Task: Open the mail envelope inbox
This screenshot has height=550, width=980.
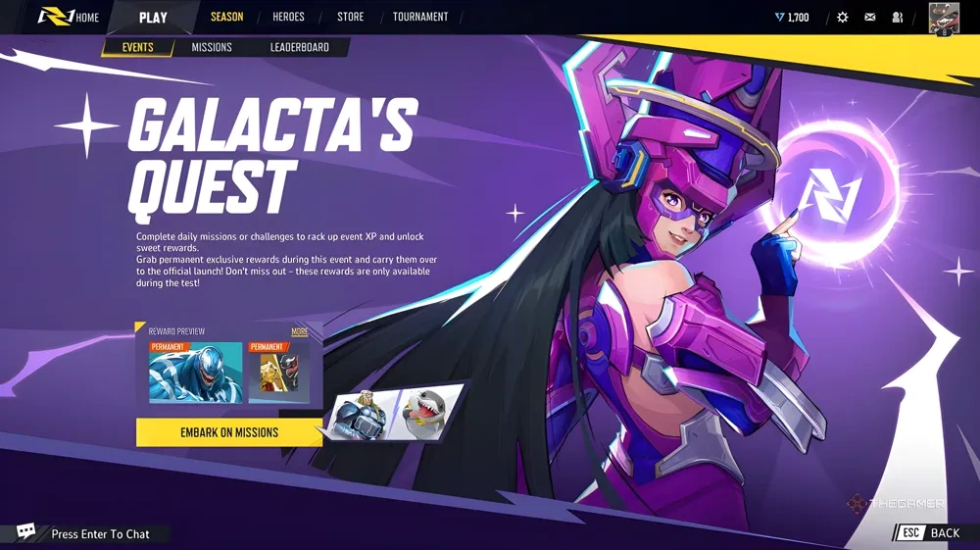Action: point(870,18)
